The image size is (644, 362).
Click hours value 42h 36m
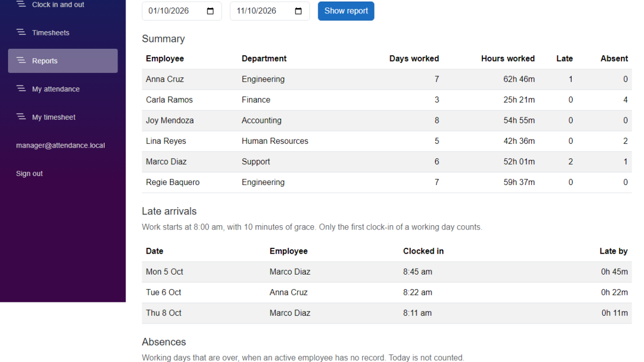tap(519, 141)
